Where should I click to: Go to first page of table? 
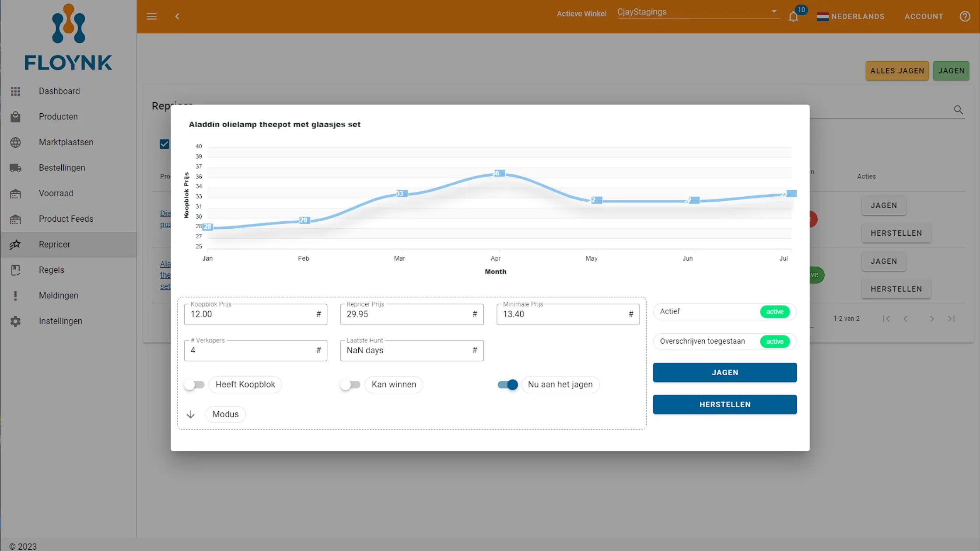[886, 319]
